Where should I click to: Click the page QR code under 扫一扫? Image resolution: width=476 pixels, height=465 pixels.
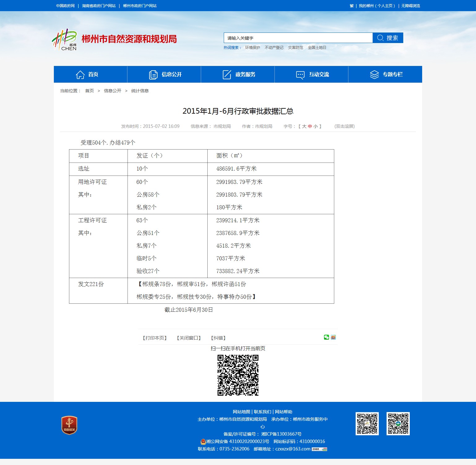[238, 375]
